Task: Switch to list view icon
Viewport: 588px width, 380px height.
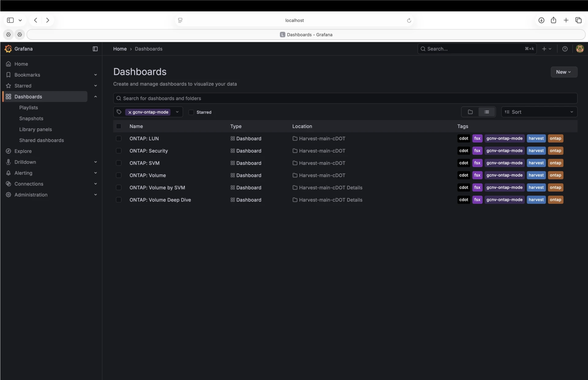Action: click(x=486, y=112)
